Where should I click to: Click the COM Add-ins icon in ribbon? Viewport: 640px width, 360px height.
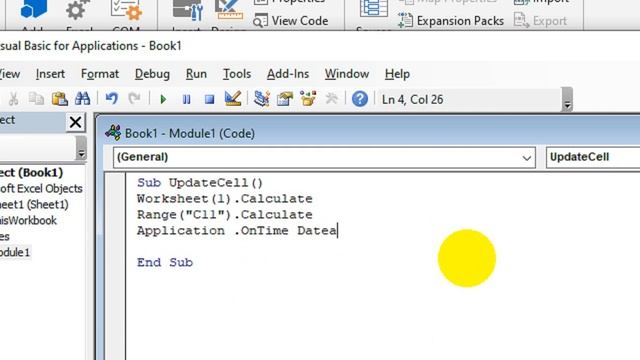126,10
